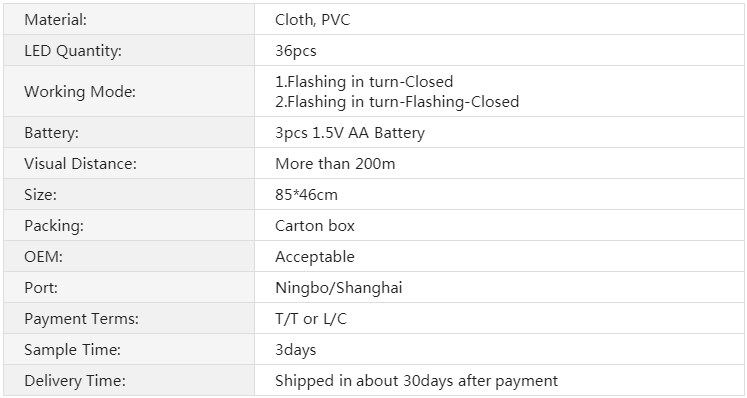Select 3pcs 1.5V AA Battery text

click(x=350, y=133)
